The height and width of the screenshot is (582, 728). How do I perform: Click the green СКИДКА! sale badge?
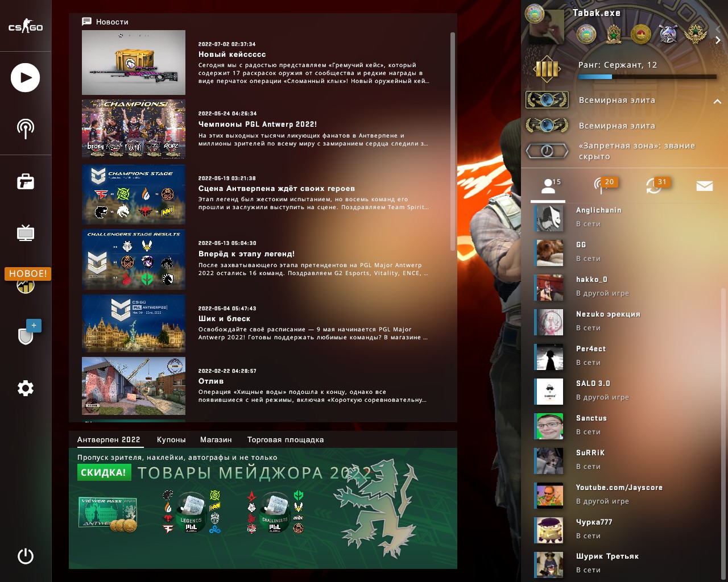click(105, 472)
